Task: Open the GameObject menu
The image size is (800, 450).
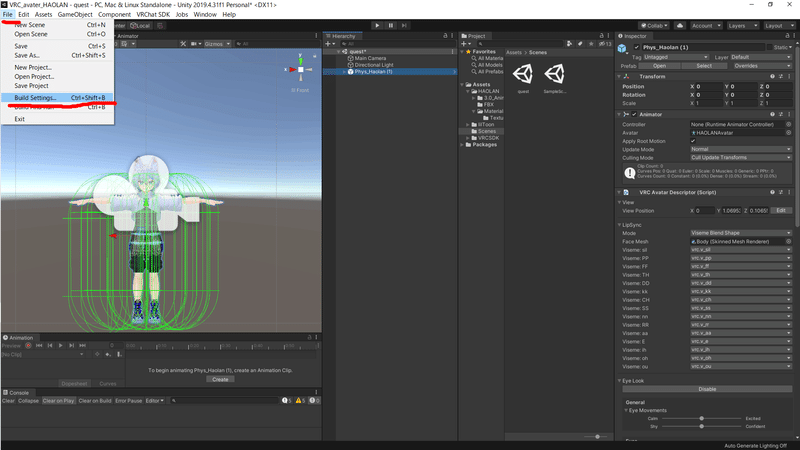Action: (x=75, y=14)
